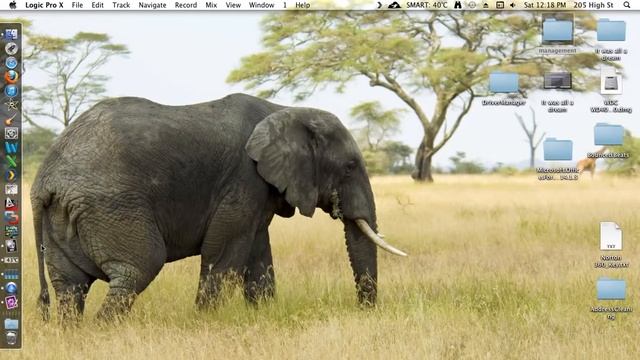The height and width of the screenshot is (360, 640).
Task: Open the Help menu
Action: [302, 5]
